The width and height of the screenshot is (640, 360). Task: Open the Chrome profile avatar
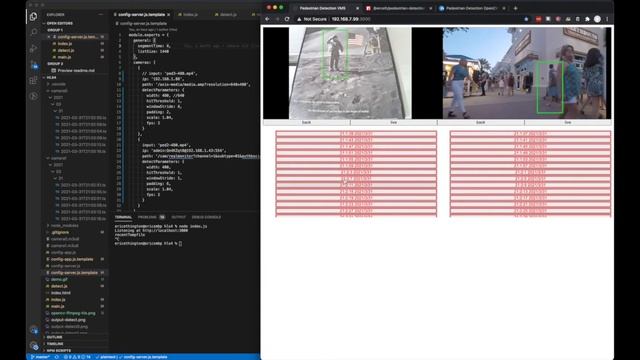coord(597,19)
